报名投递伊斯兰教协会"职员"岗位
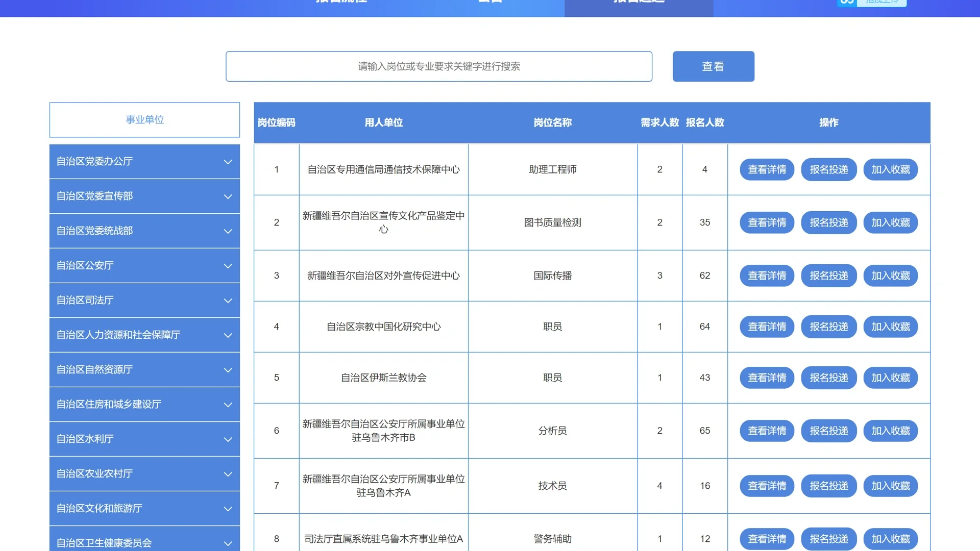Image resolution: width=980 pixels, height=551 pixels. click(x=828, y=378)
